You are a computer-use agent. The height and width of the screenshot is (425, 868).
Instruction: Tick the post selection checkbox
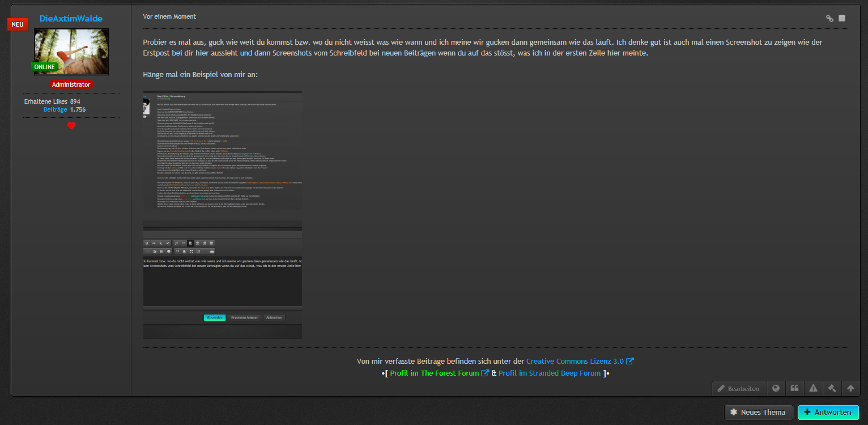tap(842, 18)
